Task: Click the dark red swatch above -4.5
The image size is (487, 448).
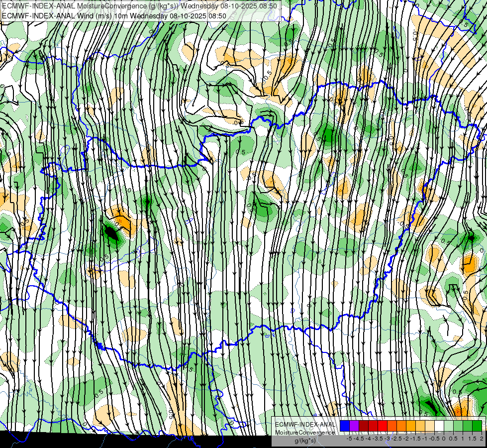Action: [x=363, y=426]
